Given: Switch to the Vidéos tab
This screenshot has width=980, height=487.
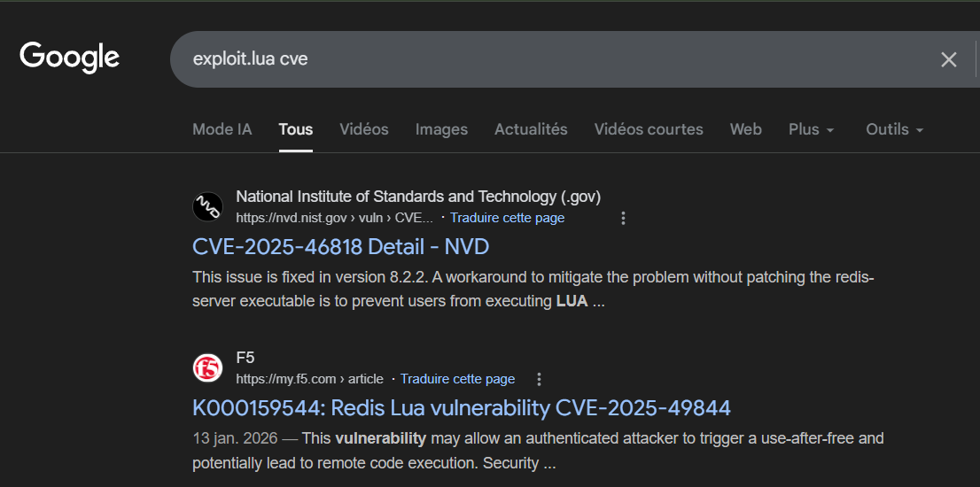Looking at the screenshot, I should 364,129.
